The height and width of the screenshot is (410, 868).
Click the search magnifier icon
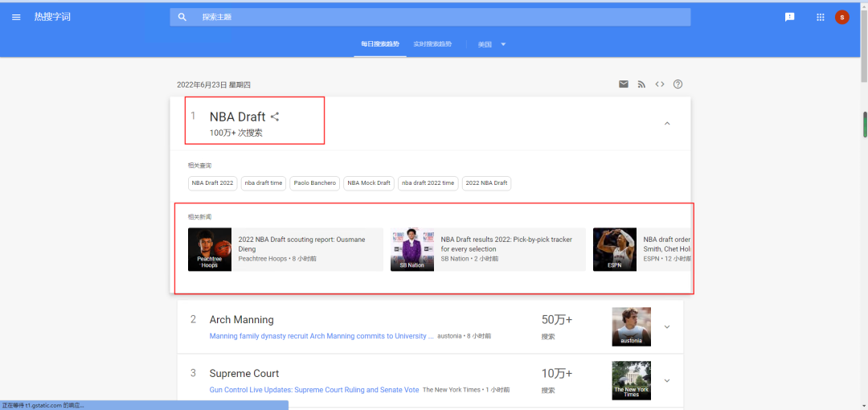pyautogui.click(x=182, y=17)
